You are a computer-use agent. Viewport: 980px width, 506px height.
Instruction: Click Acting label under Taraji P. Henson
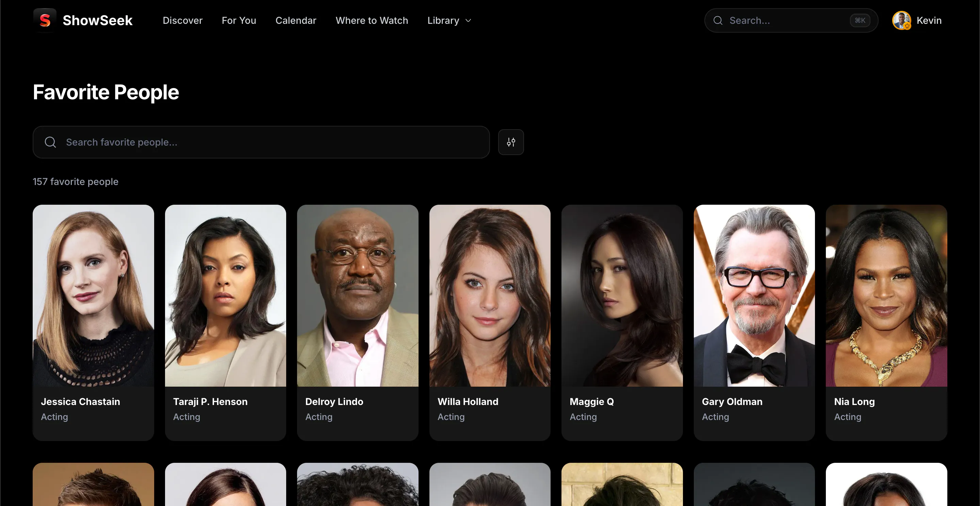coord(186,417)
